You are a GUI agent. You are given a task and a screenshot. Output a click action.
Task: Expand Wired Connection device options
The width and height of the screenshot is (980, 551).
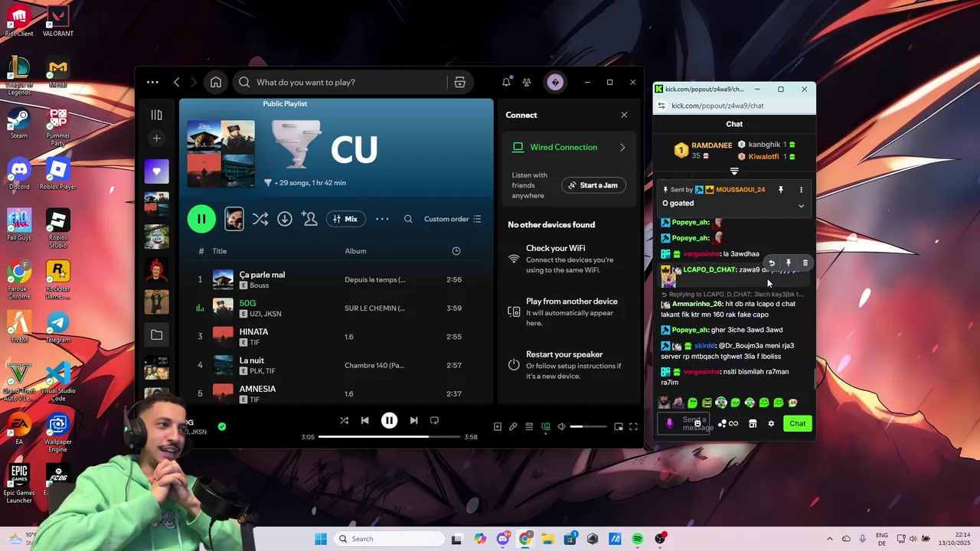(x=622, y=148)
